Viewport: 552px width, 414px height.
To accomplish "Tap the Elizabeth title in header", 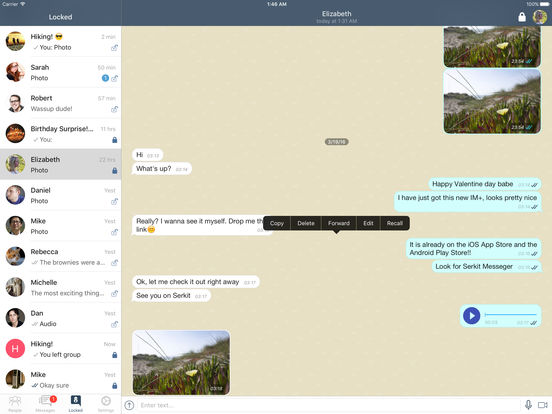I will click(337, 14).
